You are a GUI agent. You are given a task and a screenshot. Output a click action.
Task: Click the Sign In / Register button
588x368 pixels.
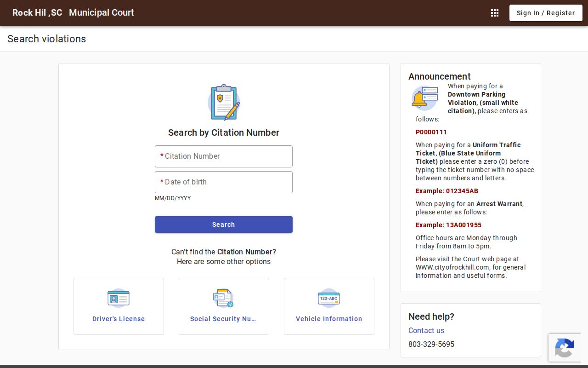pos(546,13)
